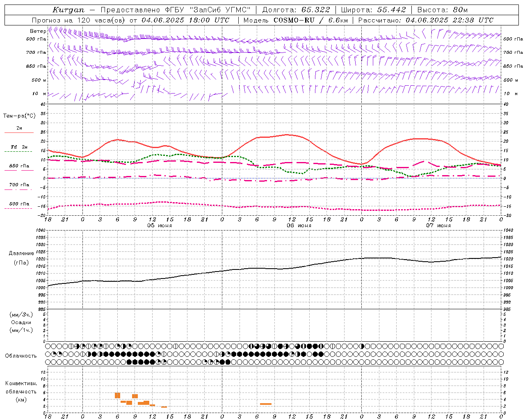Image resolution: width=525 pixels, height=420 pixels.
Task: Click the "(мм/3ч.)" precipitation unit label
Action: point(21,315)
